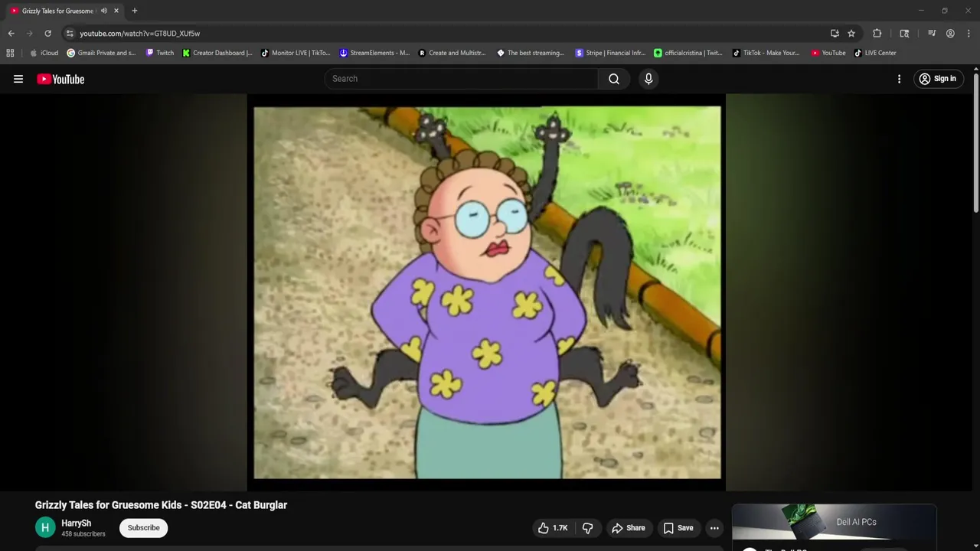980x551 pixels.
Task: Sign in to YouTube
Action: [x=937, y=79]
